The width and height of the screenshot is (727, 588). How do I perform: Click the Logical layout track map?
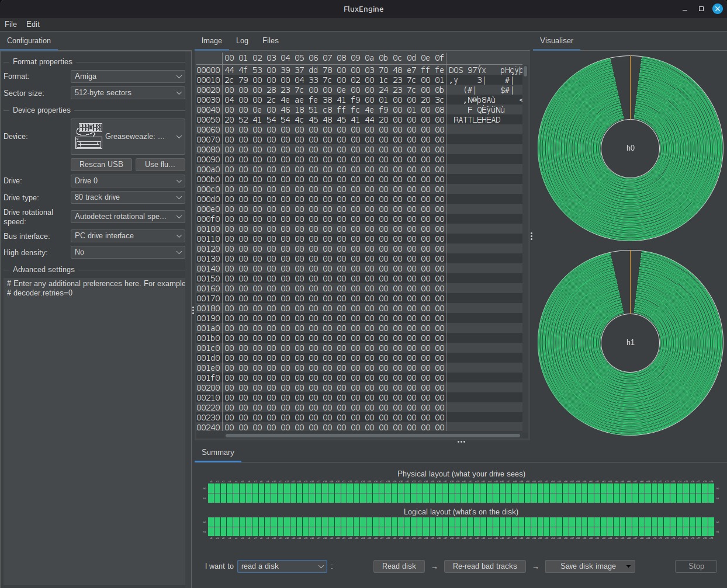tap(461, 527)
